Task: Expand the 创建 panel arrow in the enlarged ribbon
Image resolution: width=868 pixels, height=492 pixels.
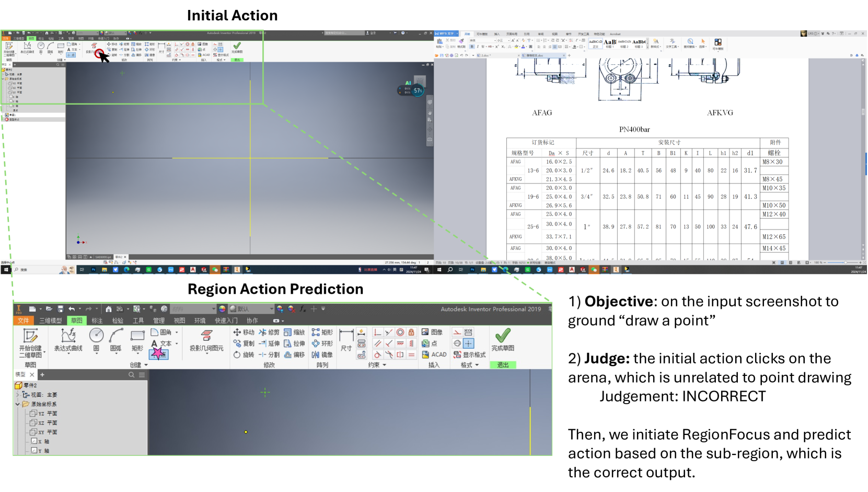Action: [146, 365]
